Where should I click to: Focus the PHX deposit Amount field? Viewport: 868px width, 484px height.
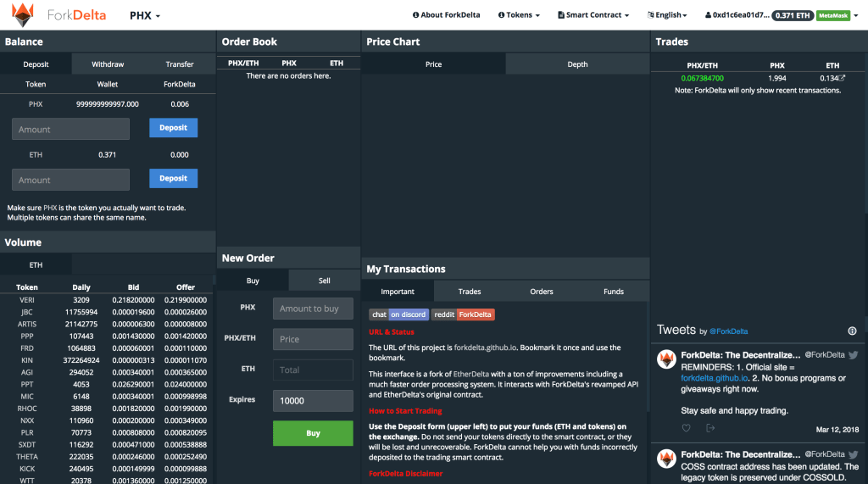[71, 129]
